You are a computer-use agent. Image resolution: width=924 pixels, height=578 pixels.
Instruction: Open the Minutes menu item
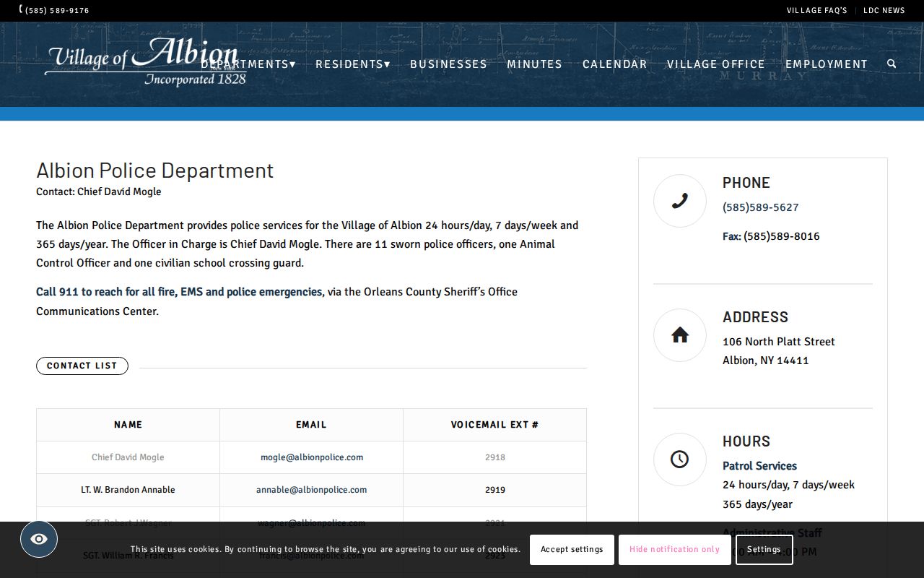535,64
